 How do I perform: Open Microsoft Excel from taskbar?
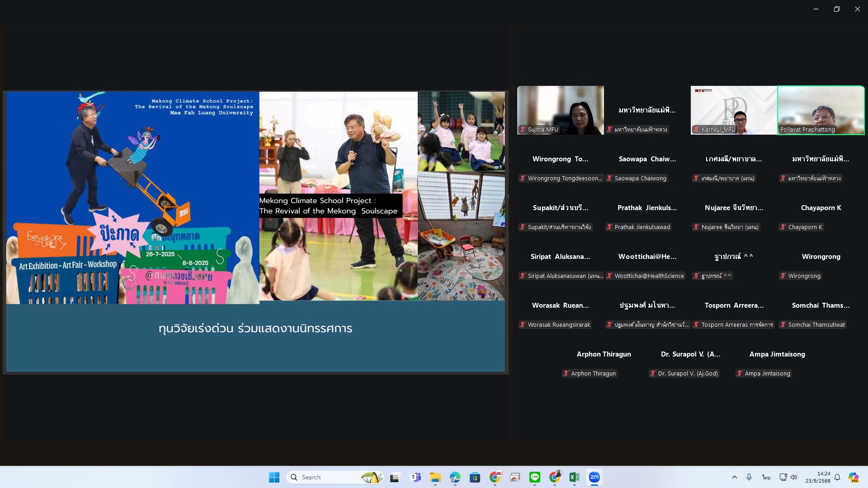pyautogui.click(x=574, y=477)
